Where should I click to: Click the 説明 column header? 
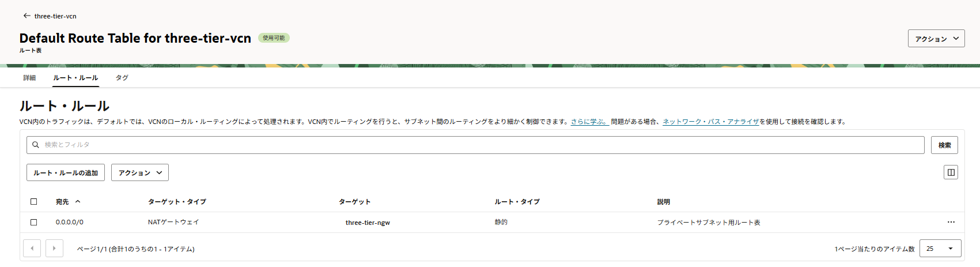tap(663, 202)
